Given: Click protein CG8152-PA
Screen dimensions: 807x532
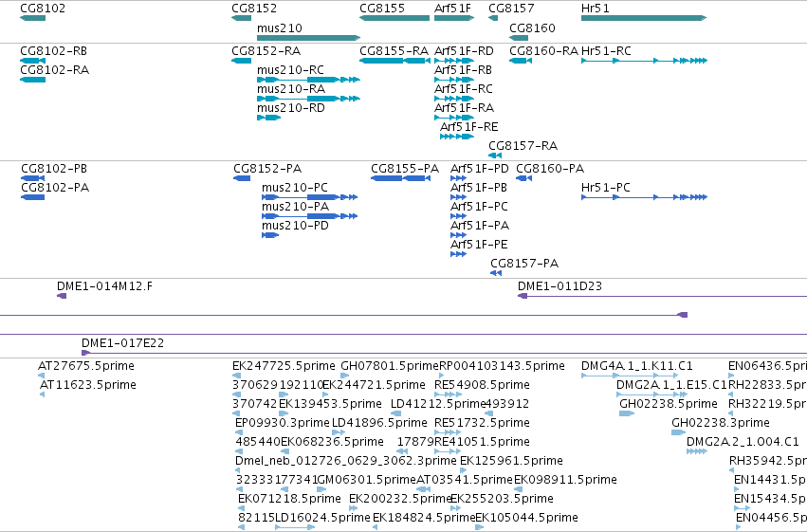Looking at the screenshot, I should [x=242, y=178].
